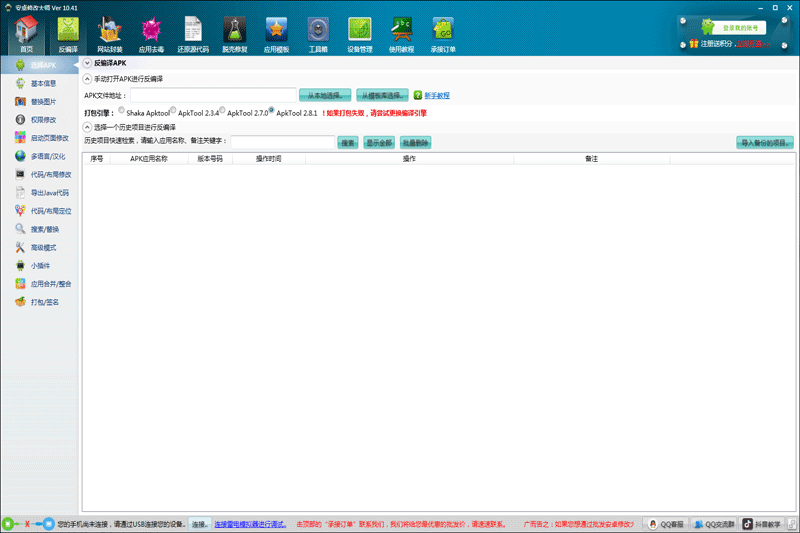800x533 pixels.
Task: Open the 新手教程 link
Action: click(x=437, y=95)
